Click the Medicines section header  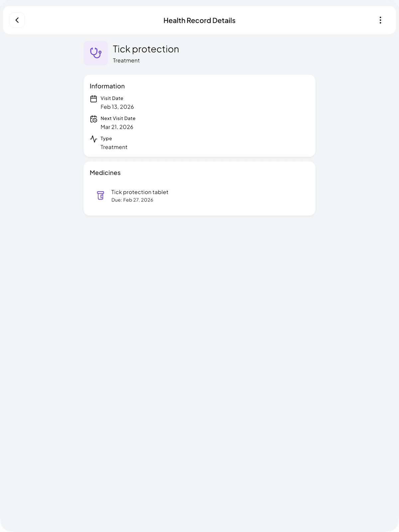point(105,173)
